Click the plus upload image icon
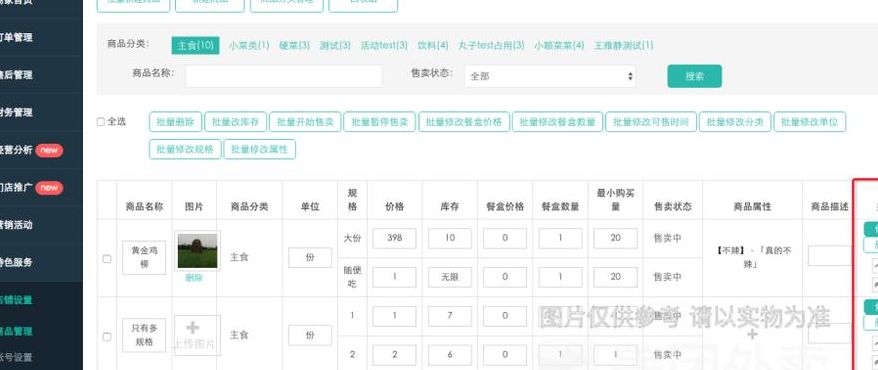Image resolution: width=878 pixels, height=370 pixels. (193, 328)
